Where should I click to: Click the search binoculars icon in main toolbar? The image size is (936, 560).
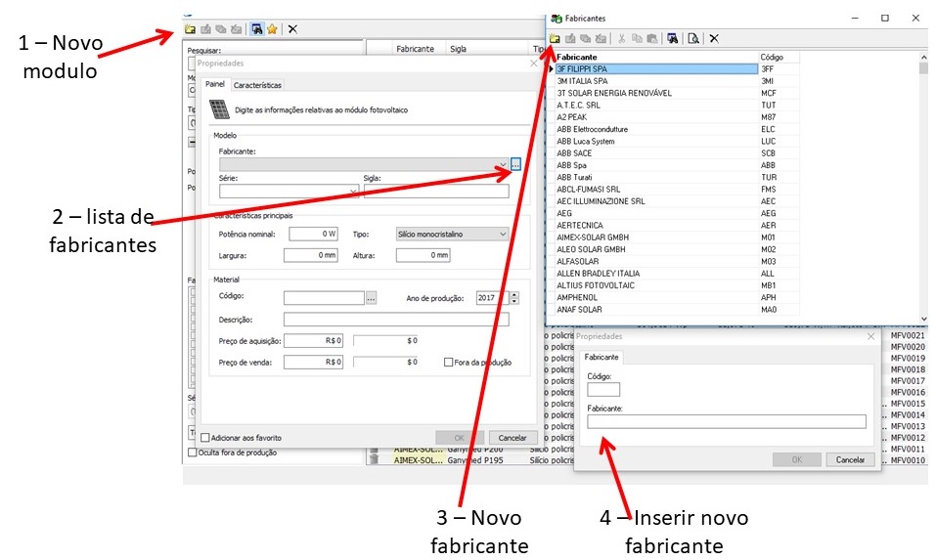pos(256,29)
